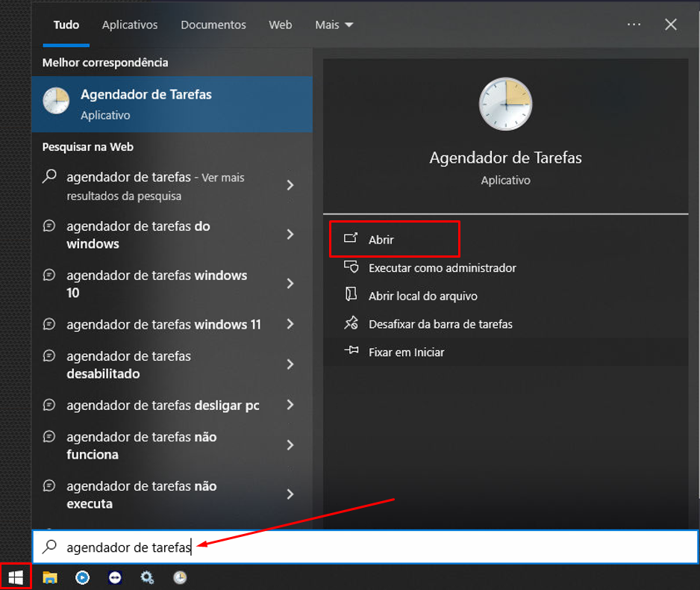This screenshot has width=700, height=590.
Task: Click the Agendador de Tarefas clock icon in best match
Action: pos(56,101)
